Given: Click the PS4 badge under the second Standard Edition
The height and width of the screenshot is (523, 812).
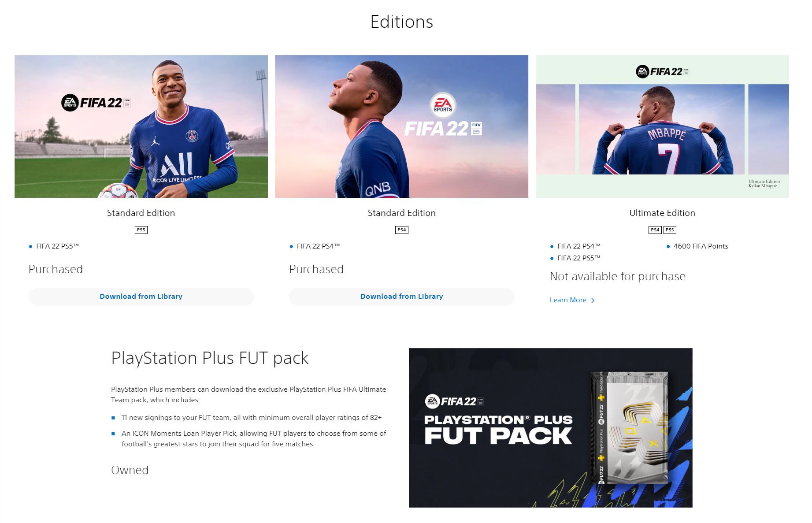Looking at the screenshot, I should pos(401,230).
